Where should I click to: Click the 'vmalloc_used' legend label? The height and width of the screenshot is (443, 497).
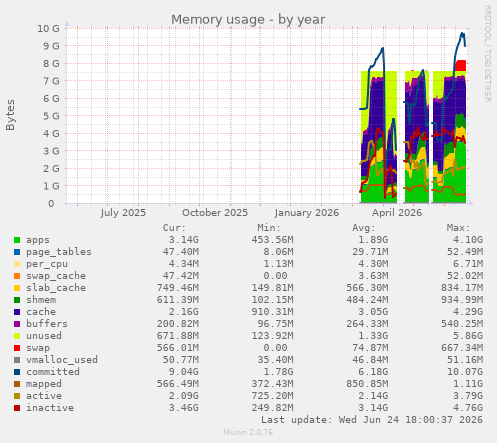[62, 360]
